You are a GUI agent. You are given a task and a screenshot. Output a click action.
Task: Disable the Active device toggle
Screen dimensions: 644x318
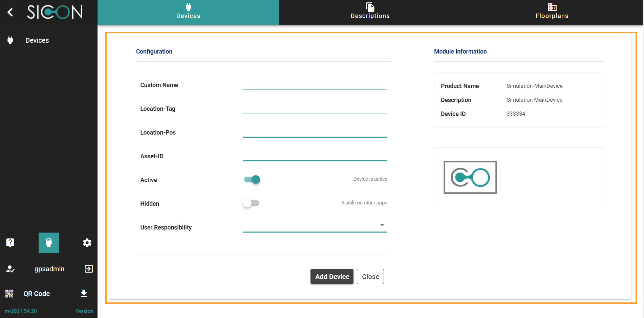pos(252,180)
